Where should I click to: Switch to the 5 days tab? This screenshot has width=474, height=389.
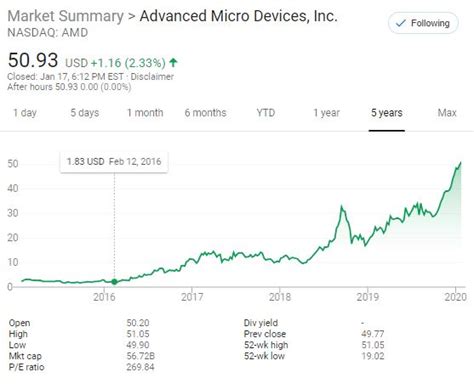(x=85, y=113)
